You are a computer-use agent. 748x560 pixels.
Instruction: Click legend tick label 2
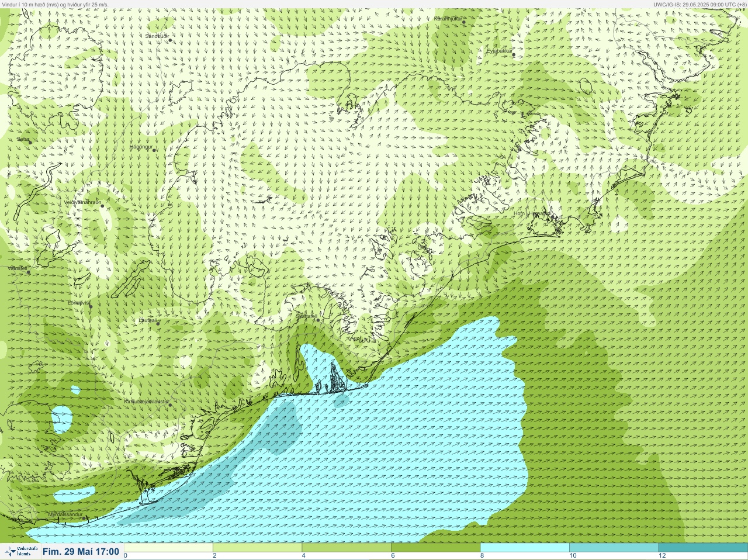click(214, 556)
